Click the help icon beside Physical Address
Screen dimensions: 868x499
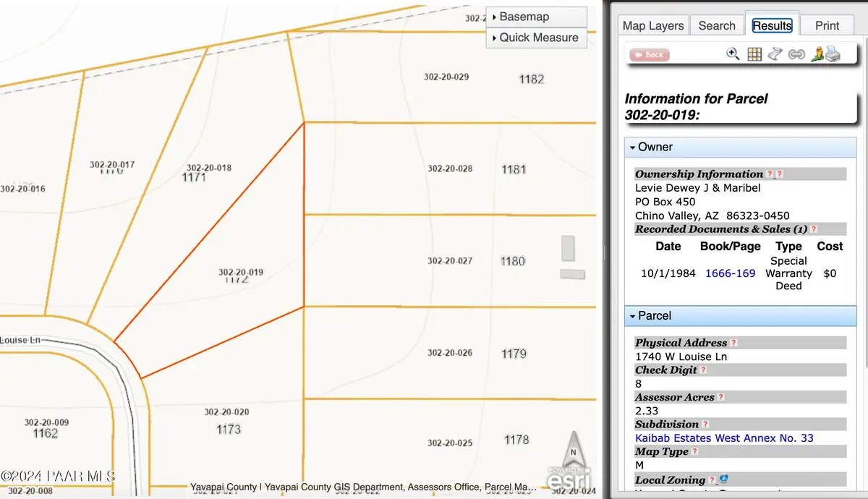pos(735,342)
